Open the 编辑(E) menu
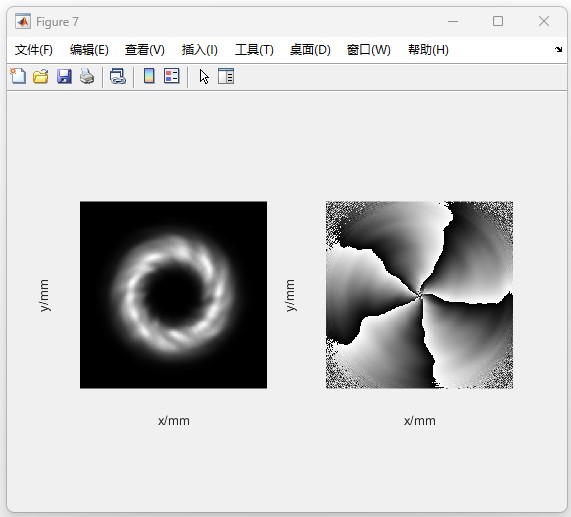Screen dimensions: 571x517 point(89,50)
